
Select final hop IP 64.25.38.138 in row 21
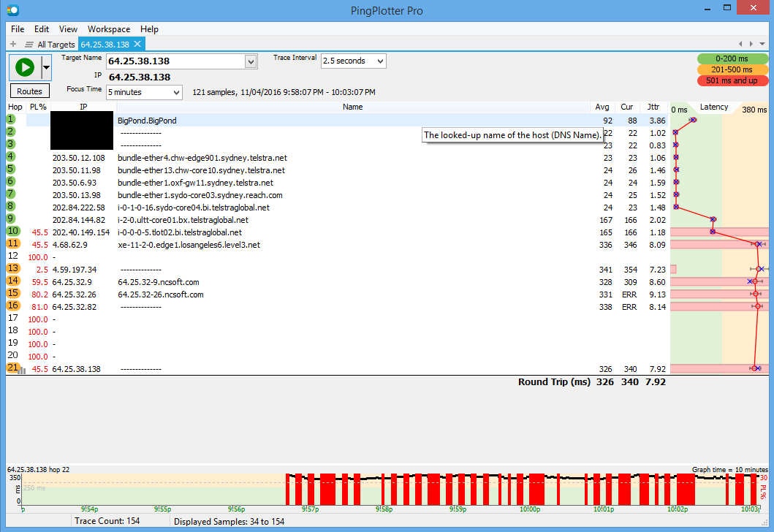pos(77,369)
